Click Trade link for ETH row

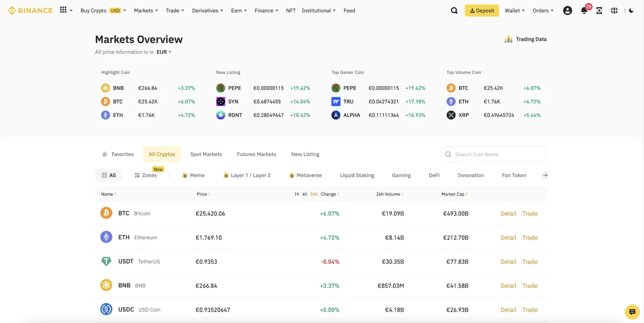pyautogui.click(x=530, y=238)
